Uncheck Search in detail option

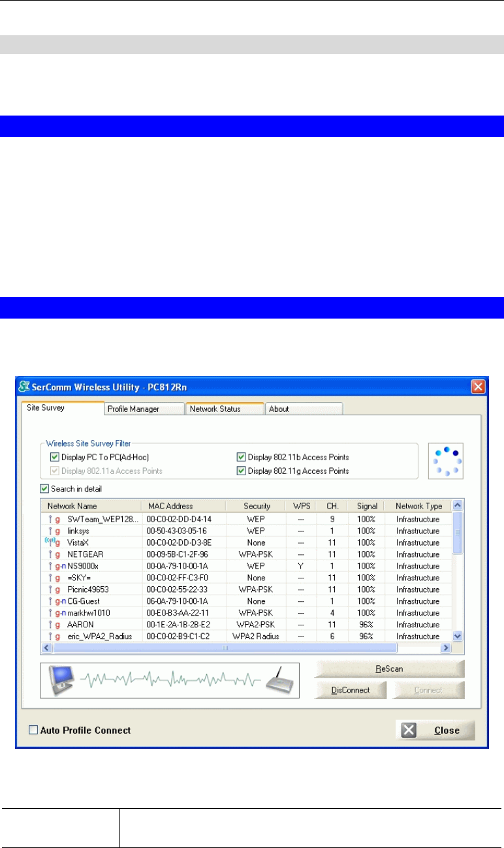(44, 488)
